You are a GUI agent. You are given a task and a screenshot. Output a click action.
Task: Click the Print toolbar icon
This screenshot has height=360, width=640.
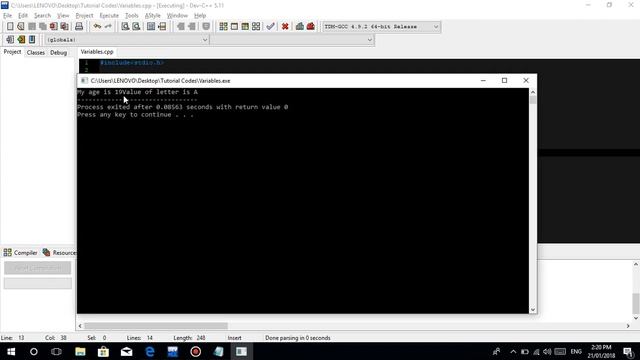79,27
